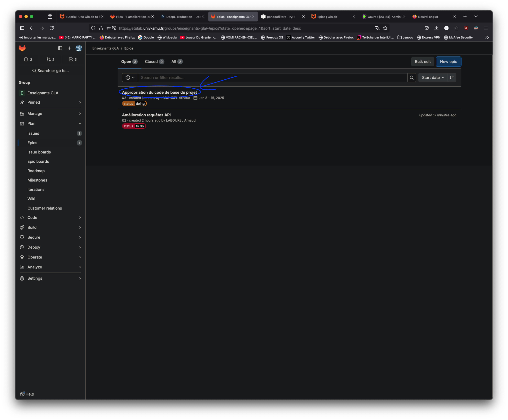Click the Bulk edit button
This screenshot has height=420, width=508.
(x=423, y=62)
